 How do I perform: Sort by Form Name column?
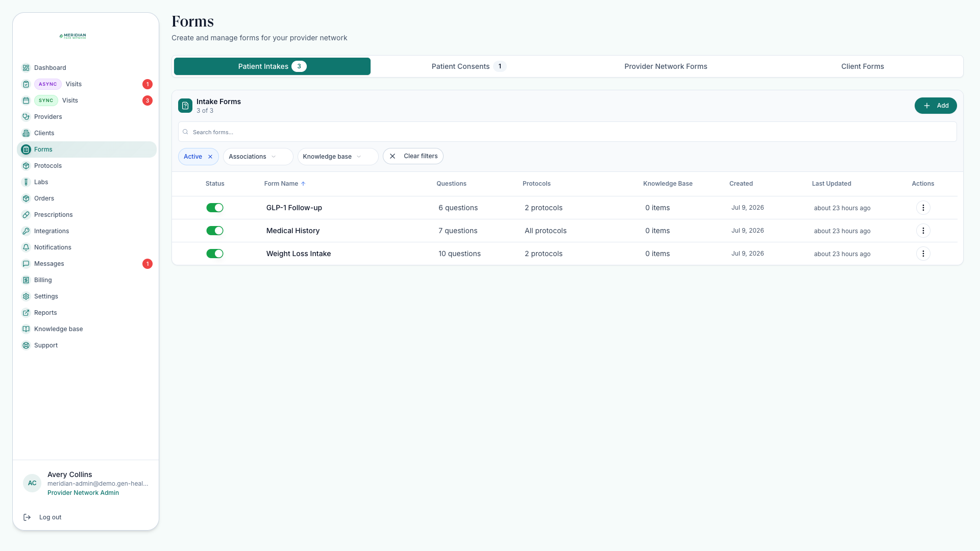coord(285,184)
